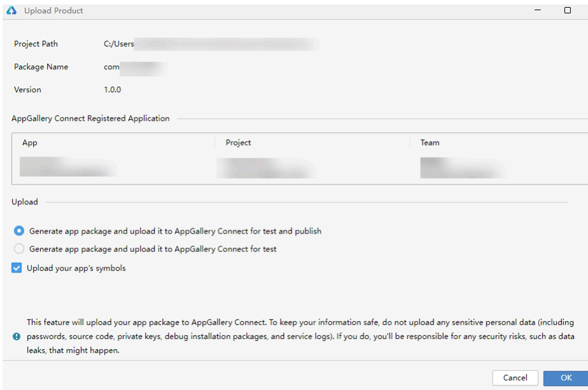The width and height of the screenshot is (588, 390).
Task: Click the Project Path value starting C:/Users
Action: coord(211,44)
